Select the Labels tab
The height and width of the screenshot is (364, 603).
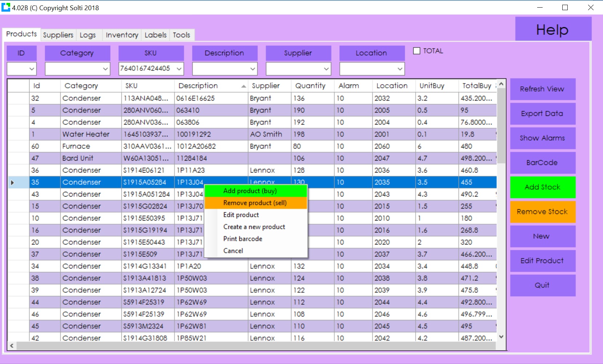click(155, 35)
